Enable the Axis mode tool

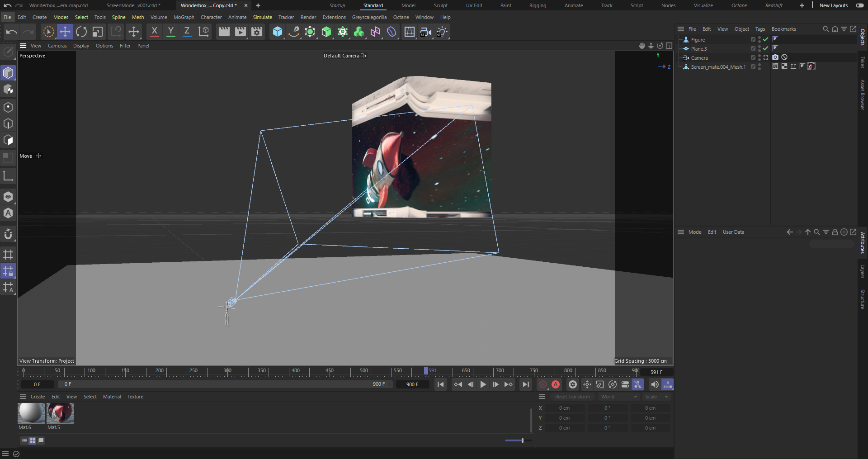[x=8, y=176]
